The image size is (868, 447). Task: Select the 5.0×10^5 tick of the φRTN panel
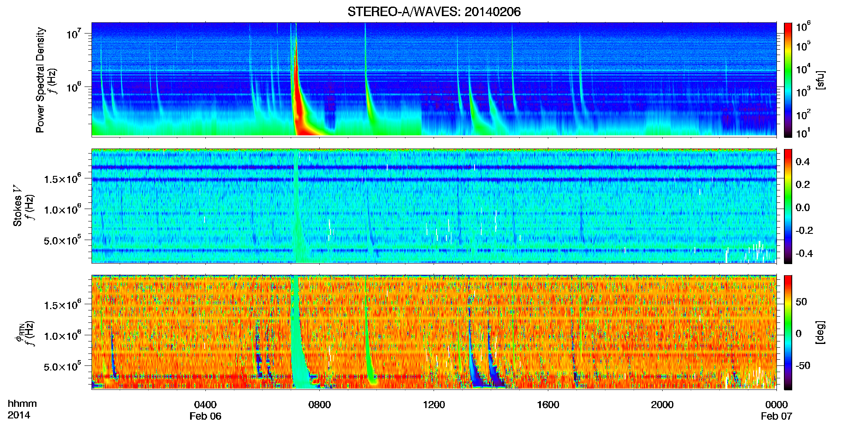(62, 366)
